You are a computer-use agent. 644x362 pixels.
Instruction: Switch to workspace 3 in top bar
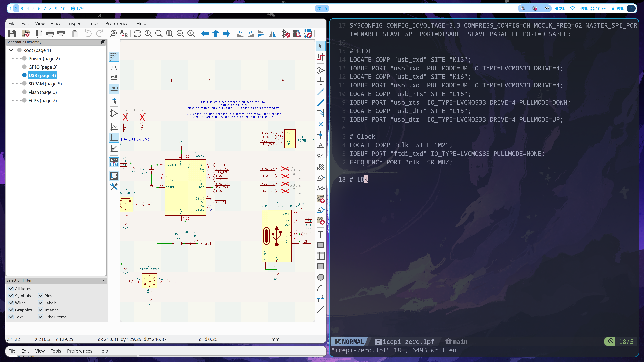pos(22,9)
